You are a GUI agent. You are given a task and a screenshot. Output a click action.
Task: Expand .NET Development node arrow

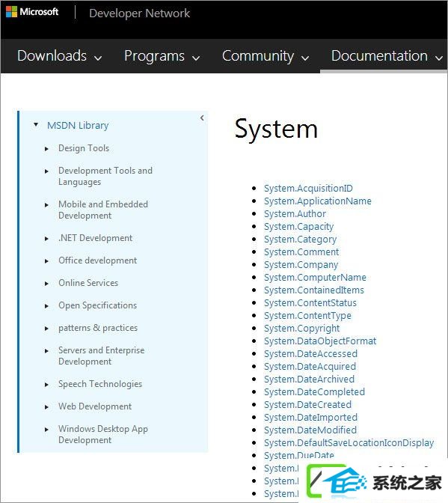click(x=46, y=239)
